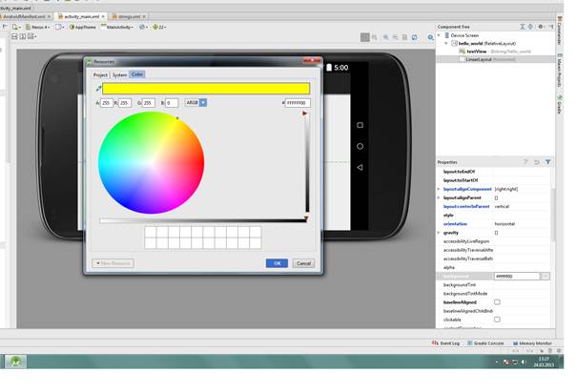577x392 pixels.
Task: Click the OK button in Resources dialog
Action: [x=277, y=263]
